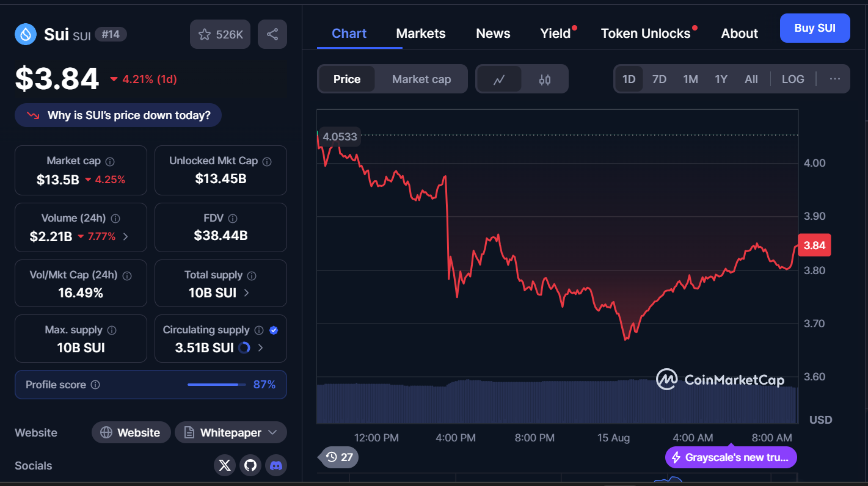Open Grayscale's new trust news banner
Image resolution: width=868 pixels, height=486 pixels.
[x=731, y=457]
